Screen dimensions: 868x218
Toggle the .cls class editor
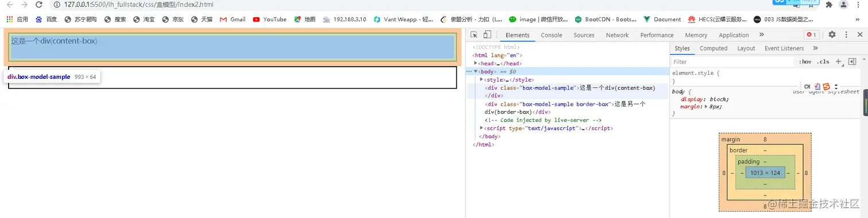[823, 62]
